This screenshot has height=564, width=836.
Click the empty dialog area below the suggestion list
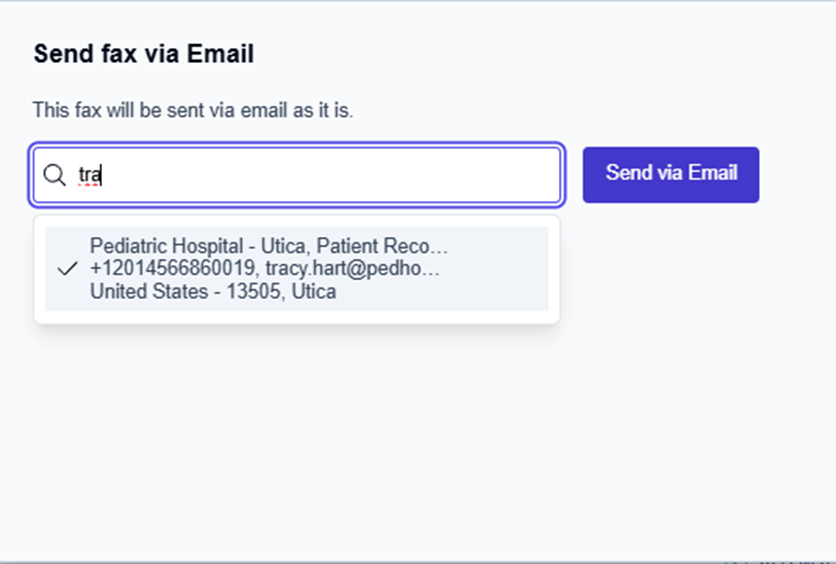(400, 430)
